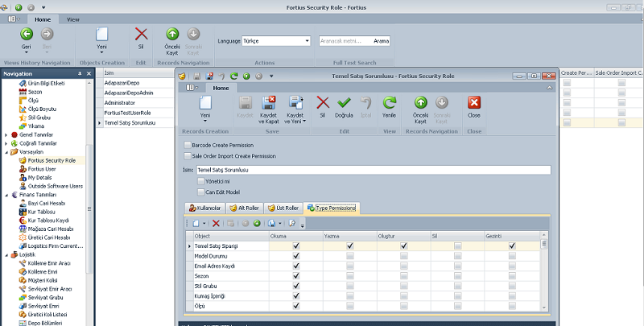644x326 pixels.
Task: Open the Language Türkçe dropdown
Action: point(307,41)
